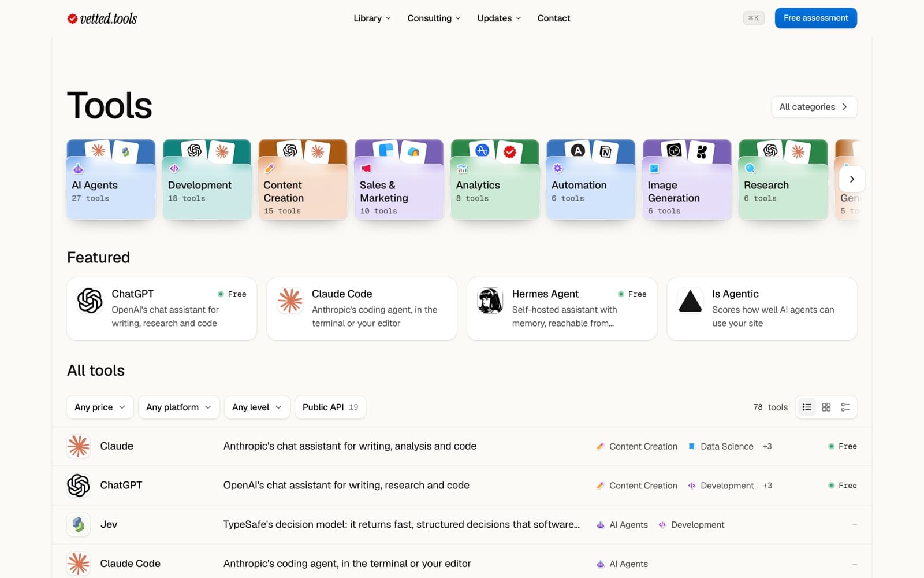The image size is (924, 578).
Task: Click the vetted.tools logo
Action: point(102,18)
